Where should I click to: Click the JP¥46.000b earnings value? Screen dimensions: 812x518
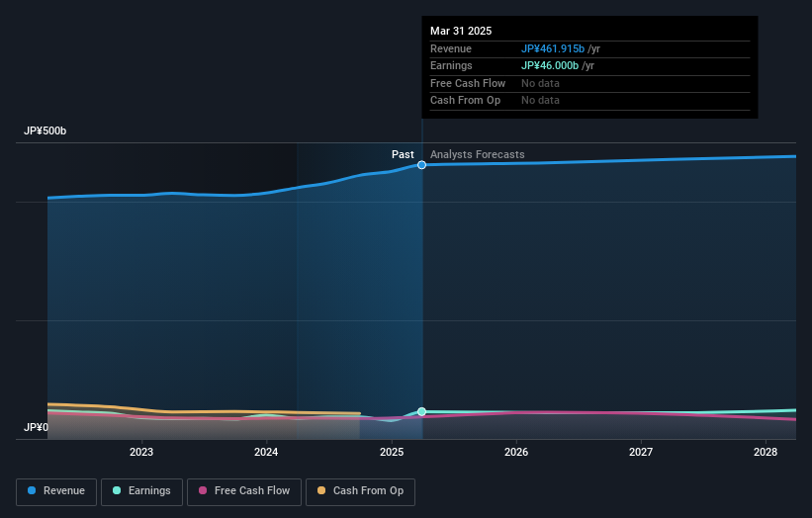550,65
